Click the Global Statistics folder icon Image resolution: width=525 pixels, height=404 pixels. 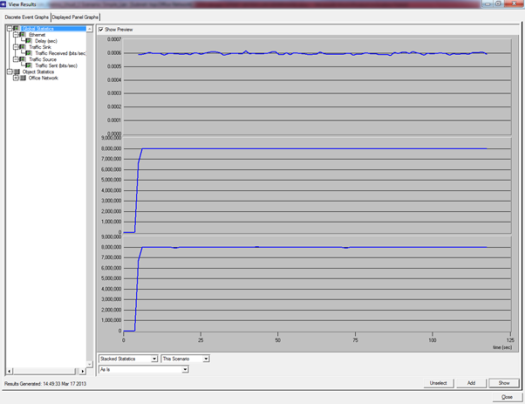tap(16, 28)
